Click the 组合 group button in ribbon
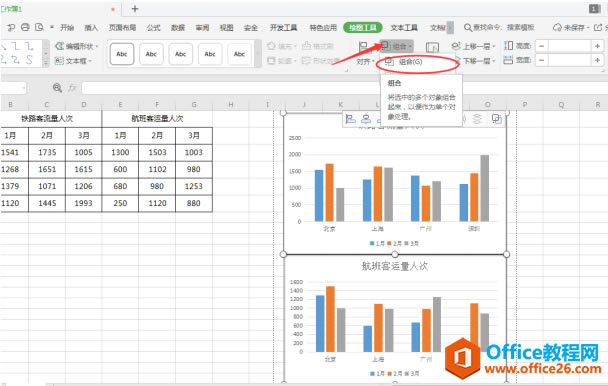Screen dimensions: 608x386 (396, 46)
